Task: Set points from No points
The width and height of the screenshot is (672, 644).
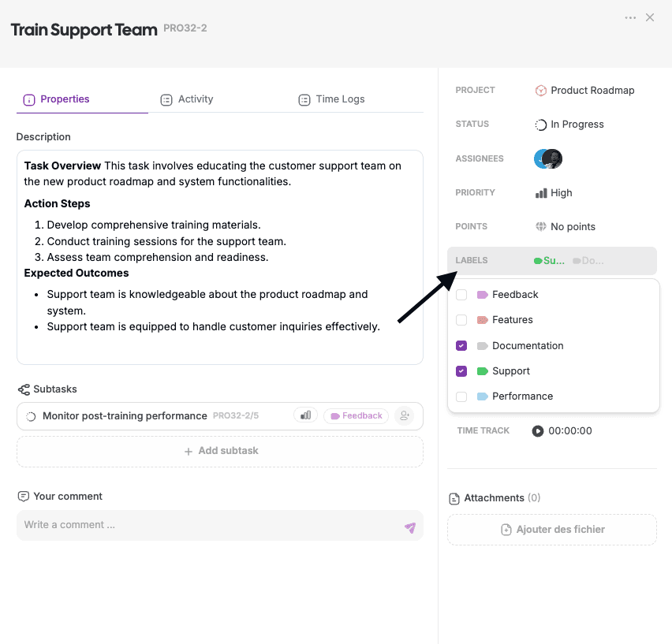Action: 566,226
